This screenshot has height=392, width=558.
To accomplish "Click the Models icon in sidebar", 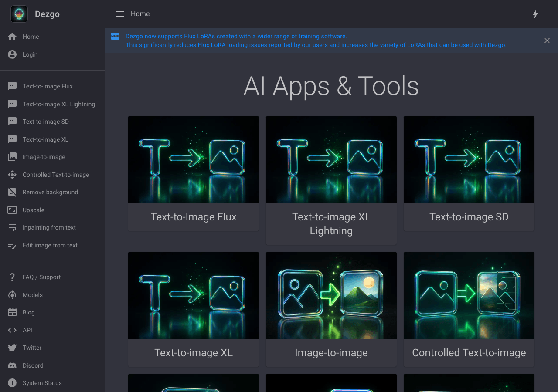I will [x=12, y=295].
